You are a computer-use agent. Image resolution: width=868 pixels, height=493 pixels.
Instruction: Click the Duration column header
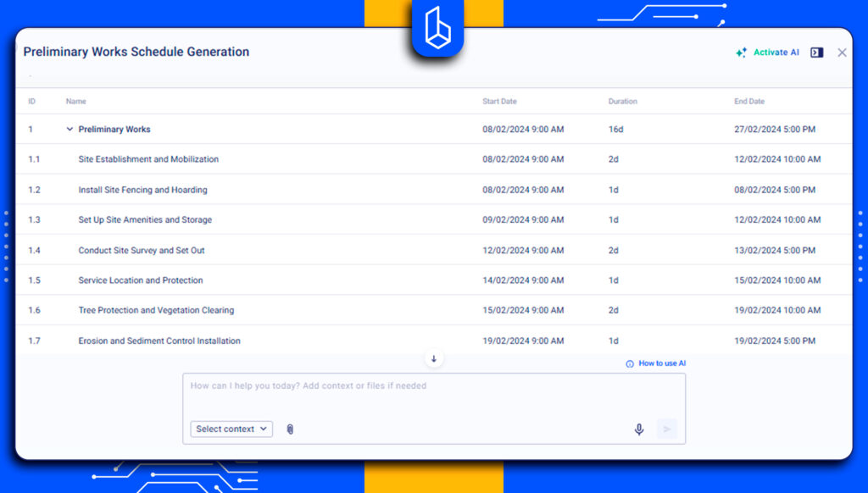623,102
